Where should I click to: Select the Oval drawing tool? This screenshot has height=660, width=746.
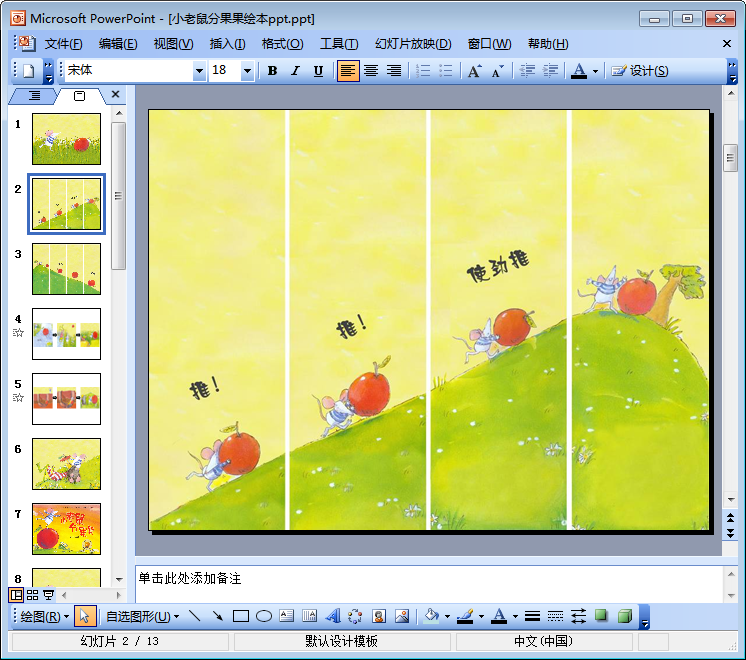(264, 617)
